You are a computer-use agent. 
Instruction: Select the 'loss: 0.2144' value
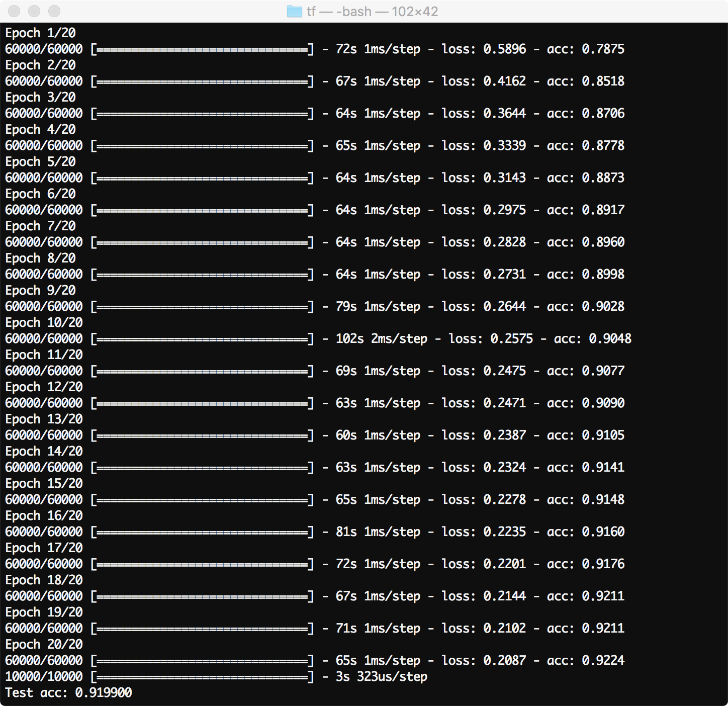(484, 596)
